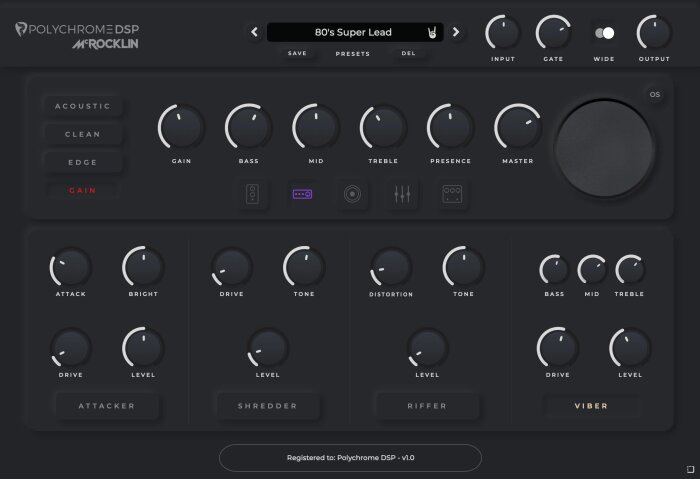Toggle the WIDE switch
The width and height of the screenshot is (700, 479).
click(x=604, y=33)
